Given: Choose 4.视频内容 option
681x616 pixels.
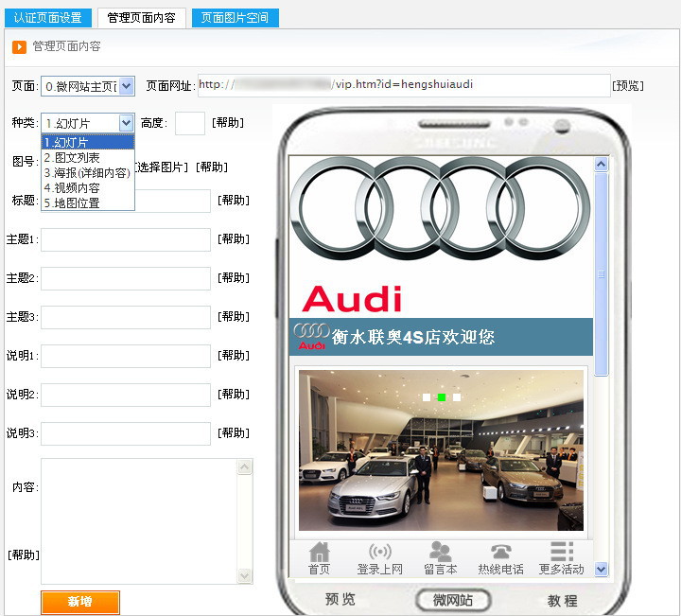Looking at the screenshot, I should 88,187.
